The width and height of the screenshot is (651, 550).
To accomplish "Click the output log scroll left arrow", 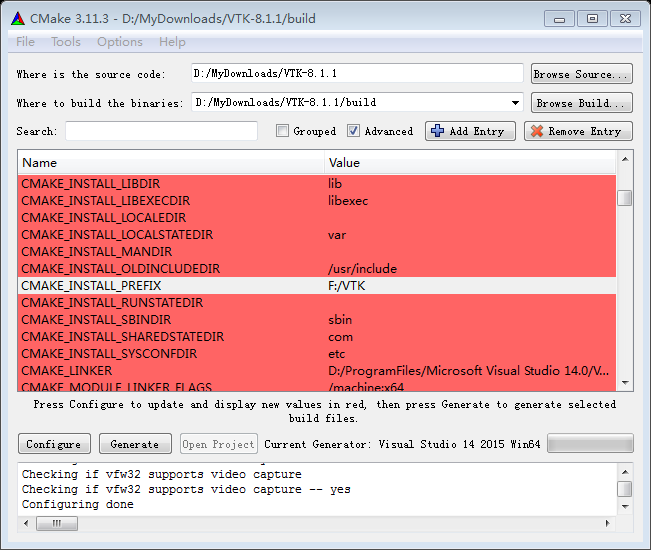I will [26, 523].
